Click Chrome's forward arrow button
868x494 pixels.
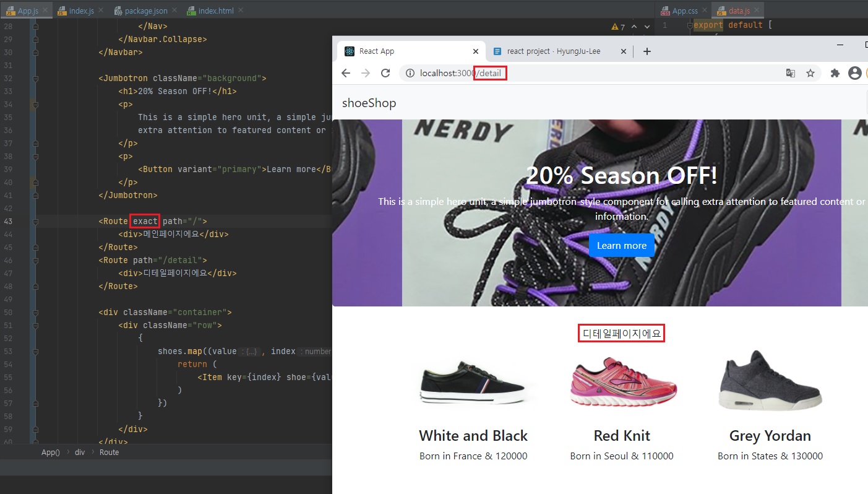366,73
